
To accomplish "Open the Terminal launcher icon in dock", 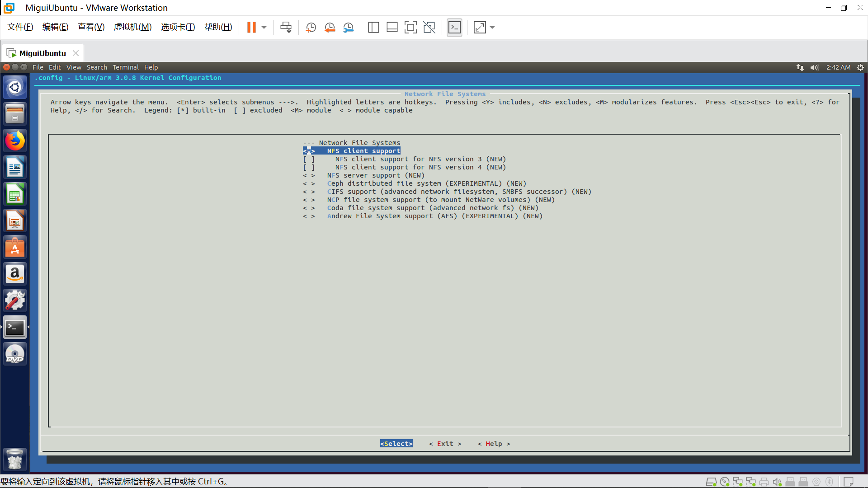I will tap(15, 328).
